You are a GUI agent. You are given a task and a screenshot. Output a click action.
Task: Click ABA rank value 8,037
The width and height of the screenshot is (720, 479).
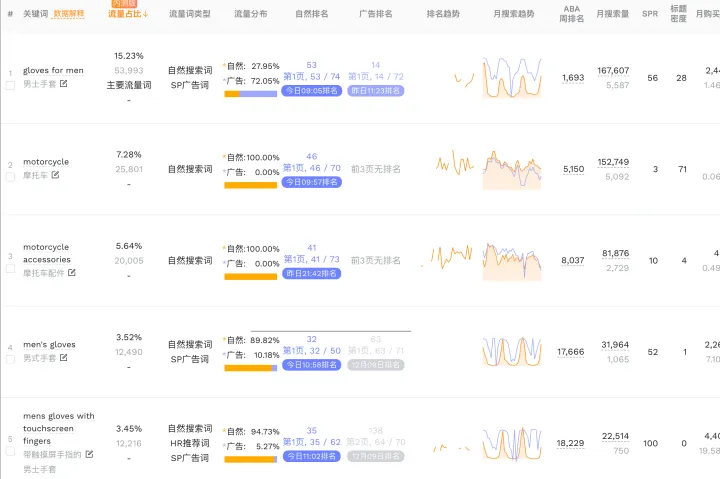(573, 260)
